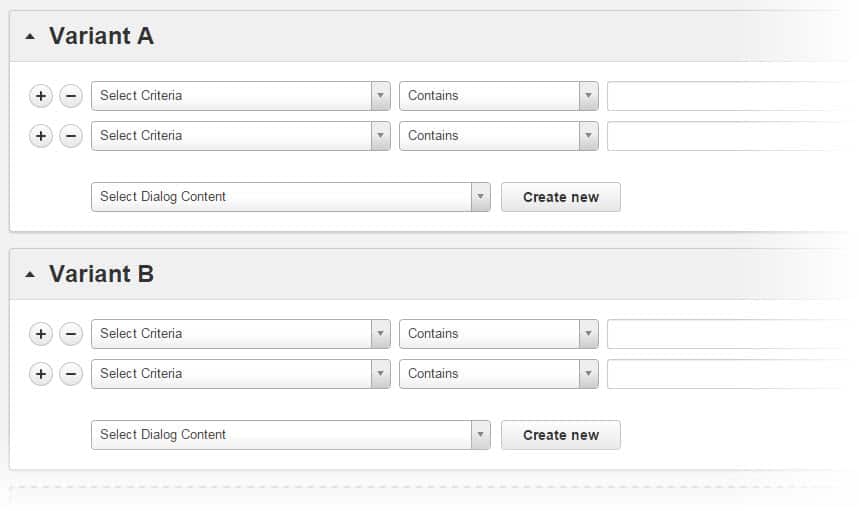This screenshot has height=511, width=859.
Task: Click Create new button in Variant B
Action: coord(560,435)
